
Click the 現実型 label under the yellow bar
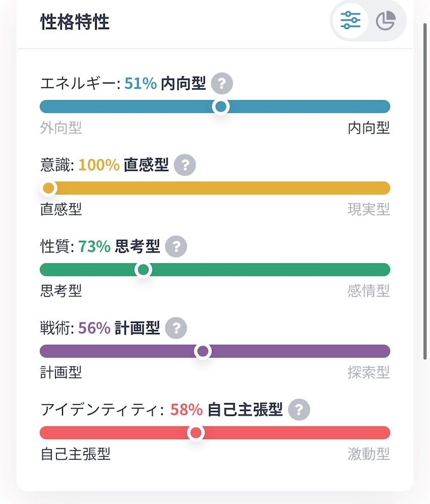pyautogui.click(x=369, y=209)
